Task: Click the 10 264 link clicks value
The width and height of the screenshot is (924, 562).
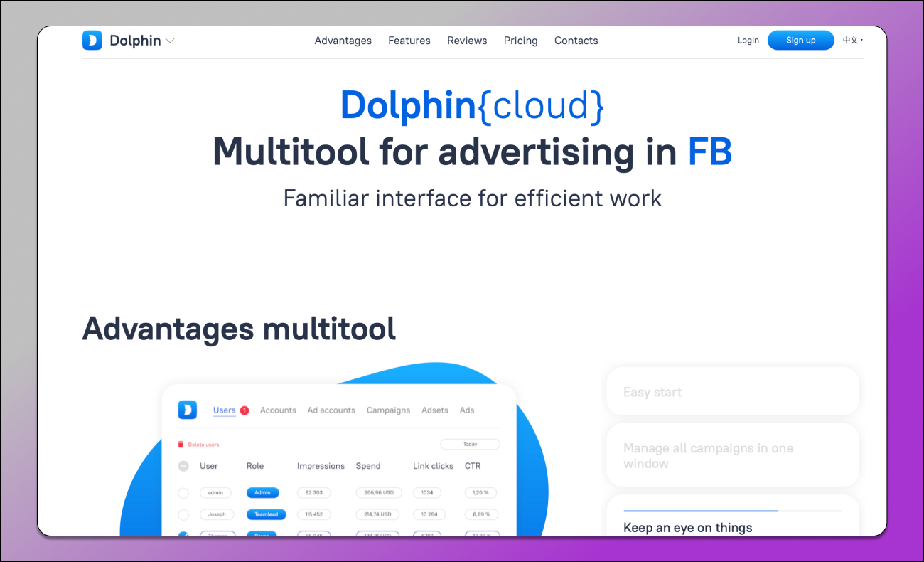Action: 429,514
